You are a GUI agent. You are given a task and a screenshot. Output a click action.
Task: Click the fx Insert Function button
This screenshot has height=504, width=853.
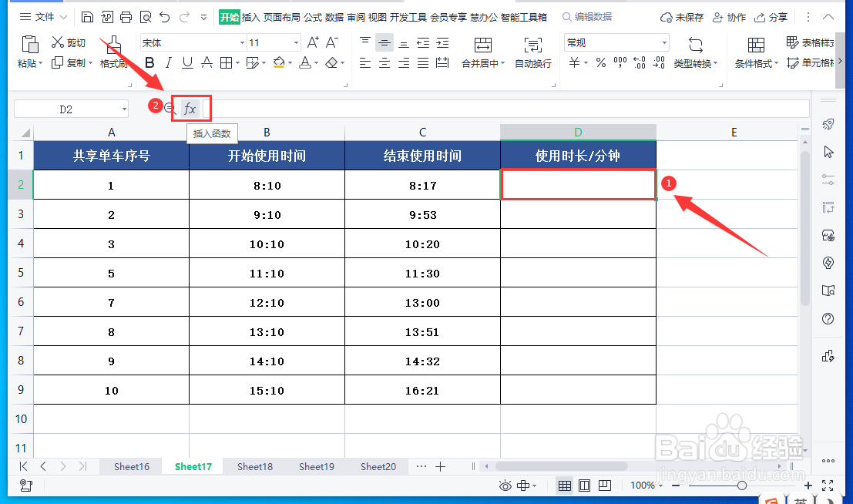point(190,109)
